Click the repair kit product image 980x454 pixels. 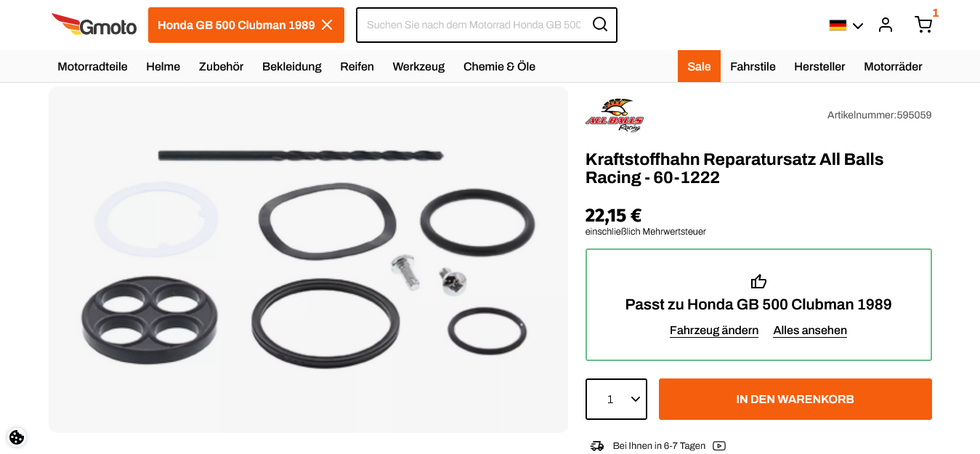308,259
